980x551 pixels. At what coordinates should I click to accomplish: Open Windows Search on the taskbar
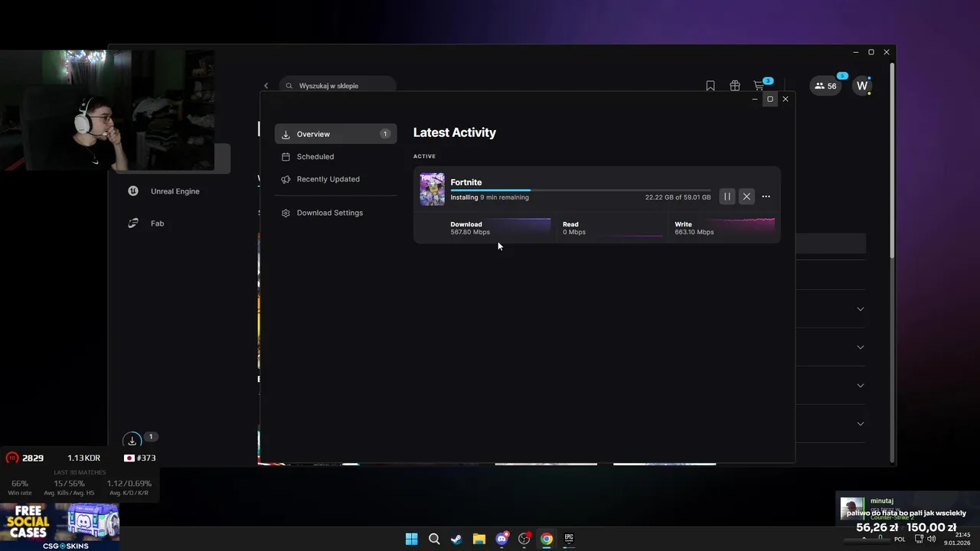(x=434, y=539)
